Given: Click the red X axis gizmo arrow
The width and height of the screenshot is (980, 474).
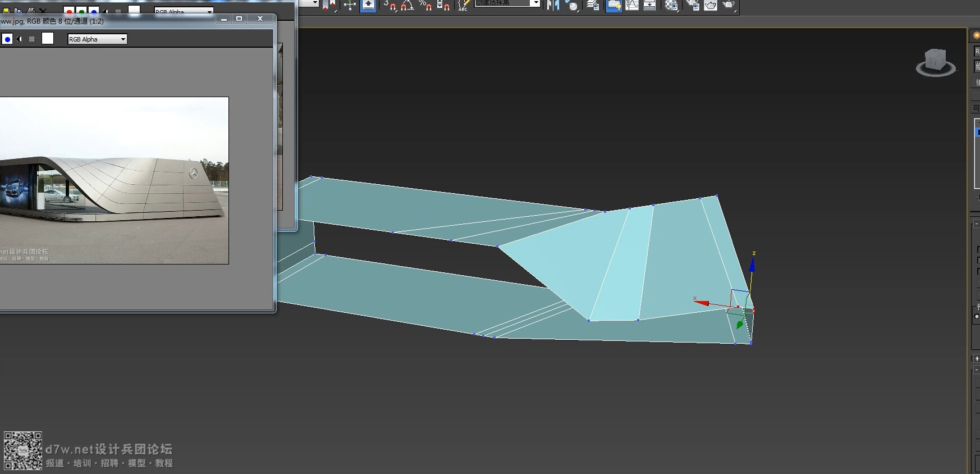Looking at the screenshot, I should coord(702,303).
